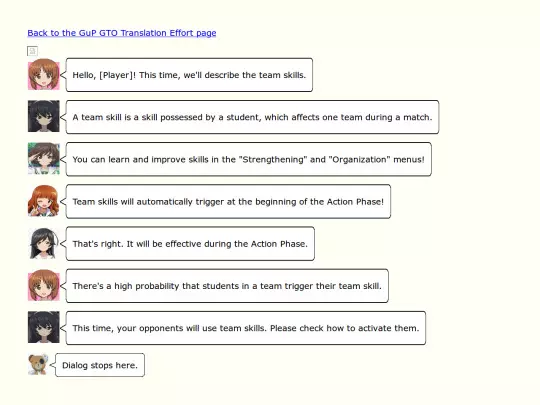Screen dimensions: 540x405
Task: Click the "Team skills will automatically trigger" text
Action: point(228,202)
